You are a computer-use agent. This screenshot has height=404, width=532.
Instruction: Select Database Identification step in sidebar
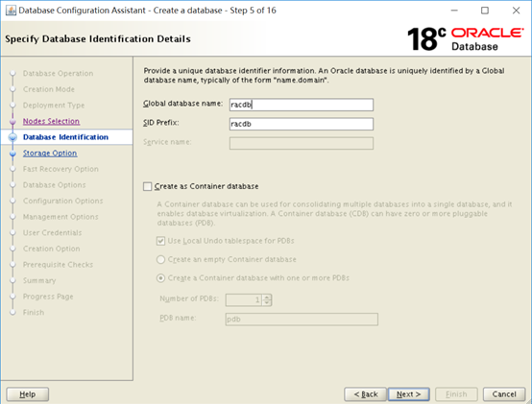click(x=66, y=137)
